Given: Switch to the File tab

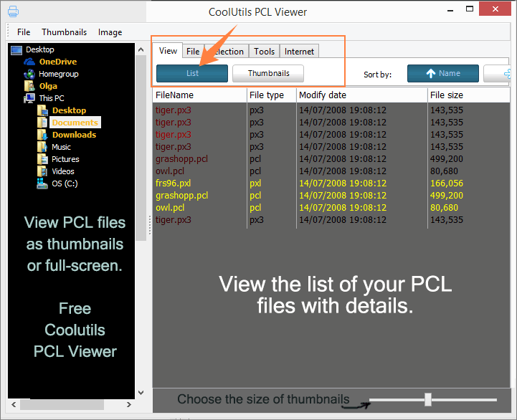Looking at the screenshot, I should pos(193,52).
